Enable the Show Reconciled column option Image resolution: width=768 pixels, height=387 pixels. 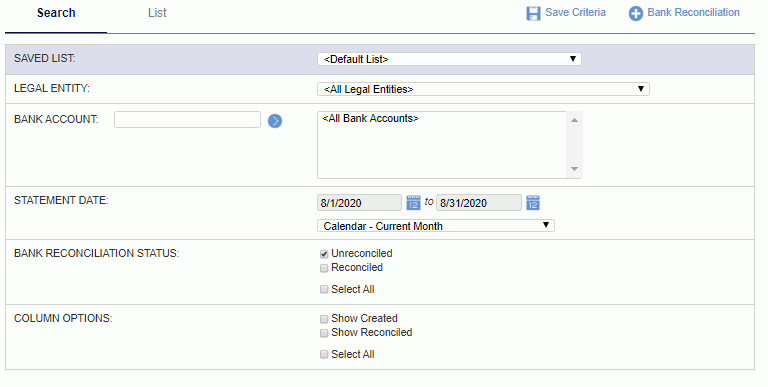(324, 334)
